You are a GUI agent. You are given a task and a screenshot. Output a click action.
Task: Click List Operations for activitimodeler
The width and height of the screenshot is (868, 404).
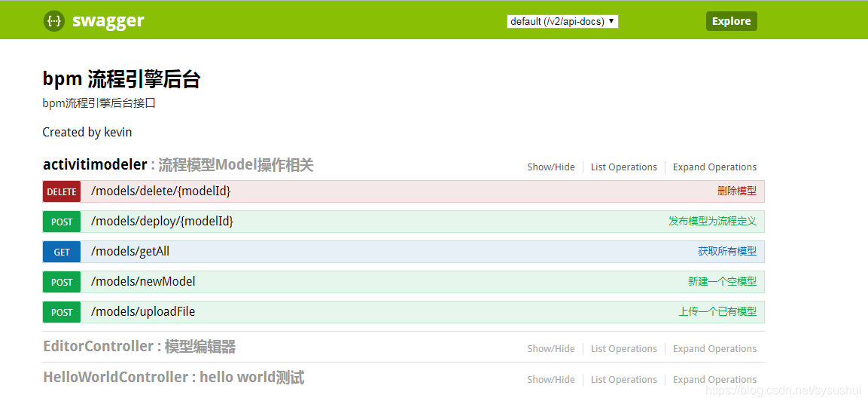pyautogui.click(x=624, y=167)
